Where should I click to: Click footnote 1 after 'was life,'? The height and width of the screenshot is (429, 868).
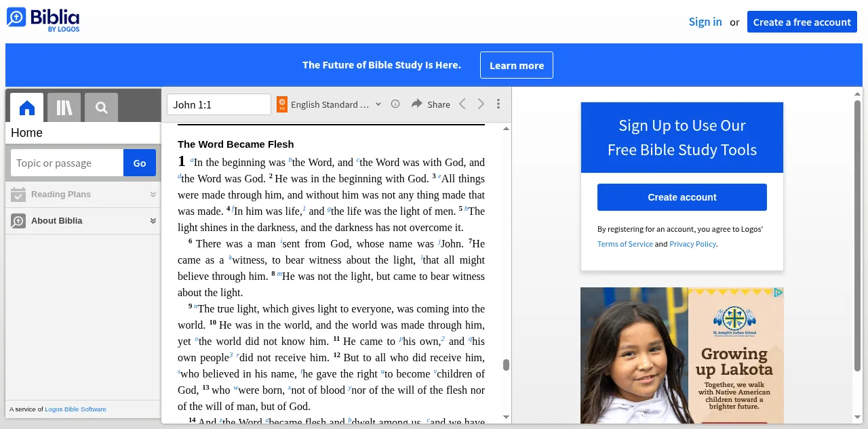[304, 209]
